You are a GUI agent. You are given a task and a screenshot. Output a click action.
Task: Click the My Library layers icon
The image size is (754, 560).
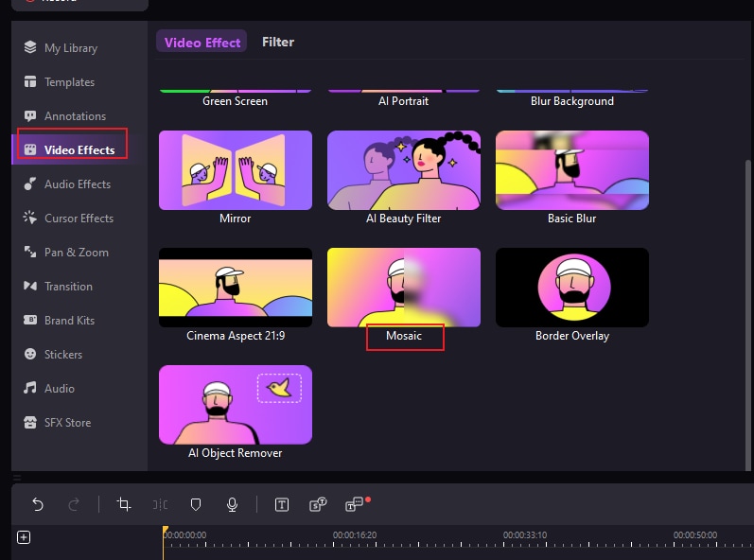(x=30, y=47)
